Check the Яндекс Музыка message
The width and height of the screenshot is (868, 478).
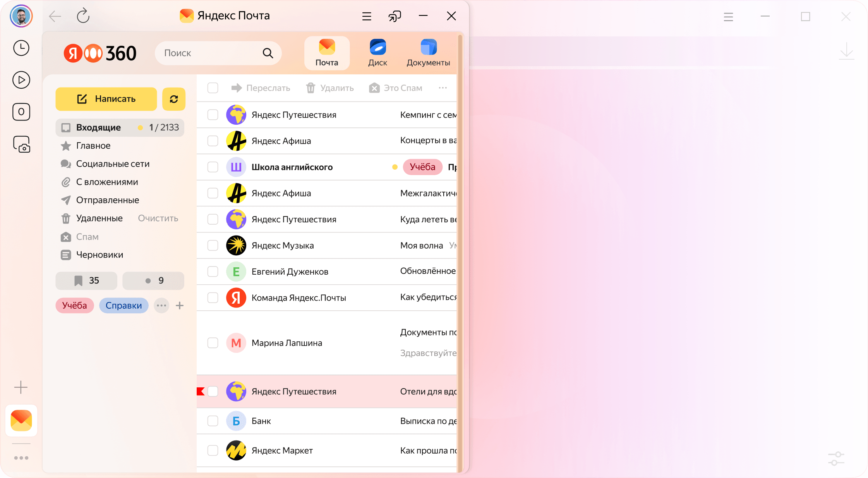pyautogui.click(x=213, y=245)
